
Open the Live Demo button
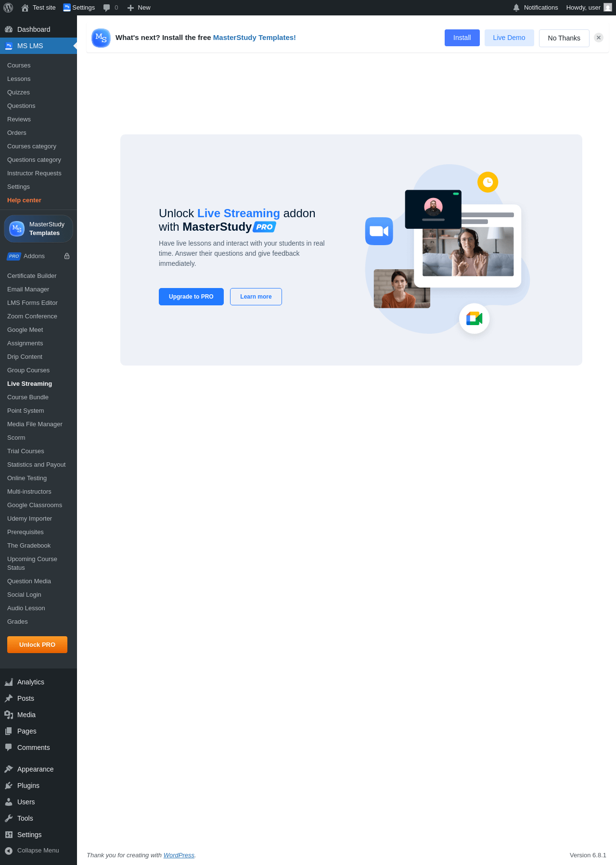click(509, 38)
